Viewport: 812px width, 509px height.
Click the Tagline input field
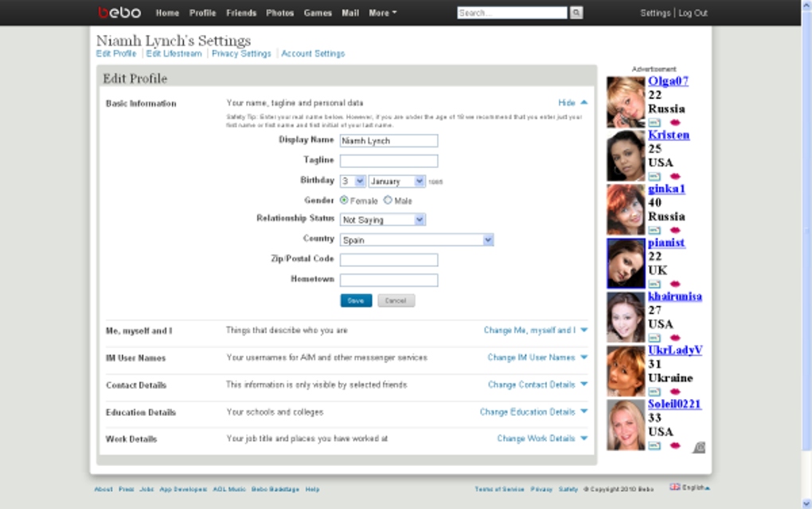[x=389, y=161]
